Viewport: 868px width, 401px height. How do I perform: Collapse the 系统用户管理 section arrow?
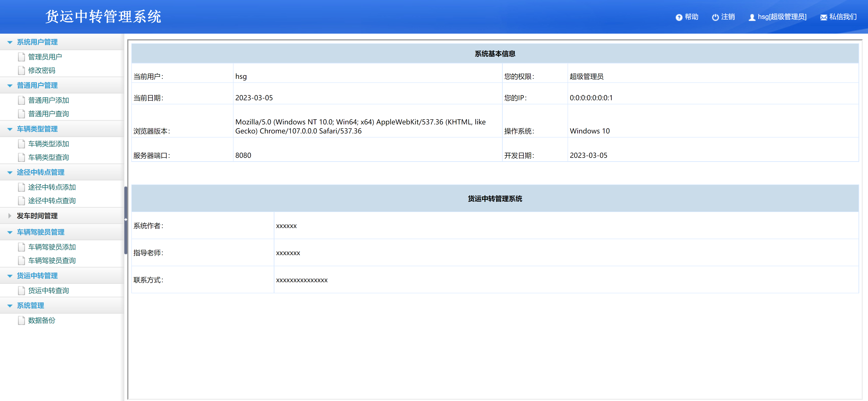click(10, 42)
